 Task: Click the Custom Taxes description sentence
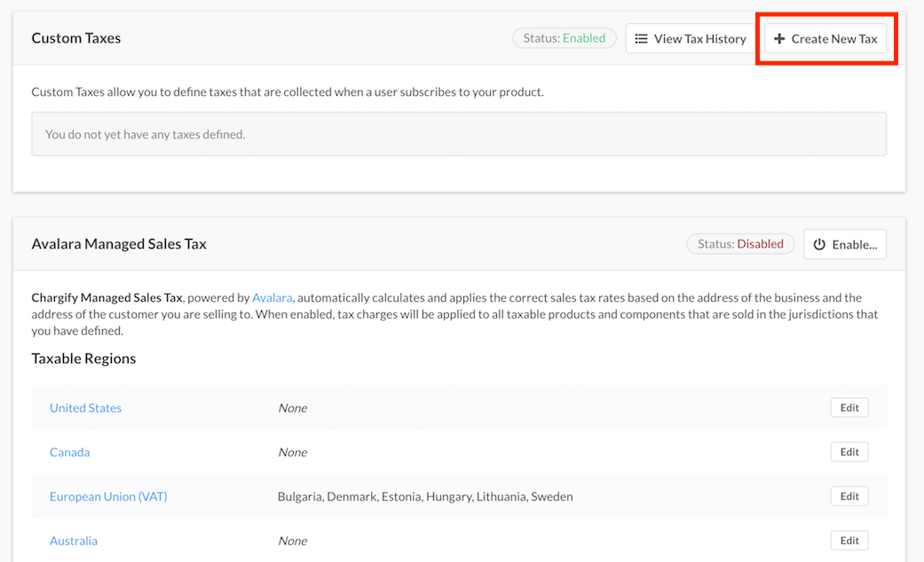coord(288,92)
